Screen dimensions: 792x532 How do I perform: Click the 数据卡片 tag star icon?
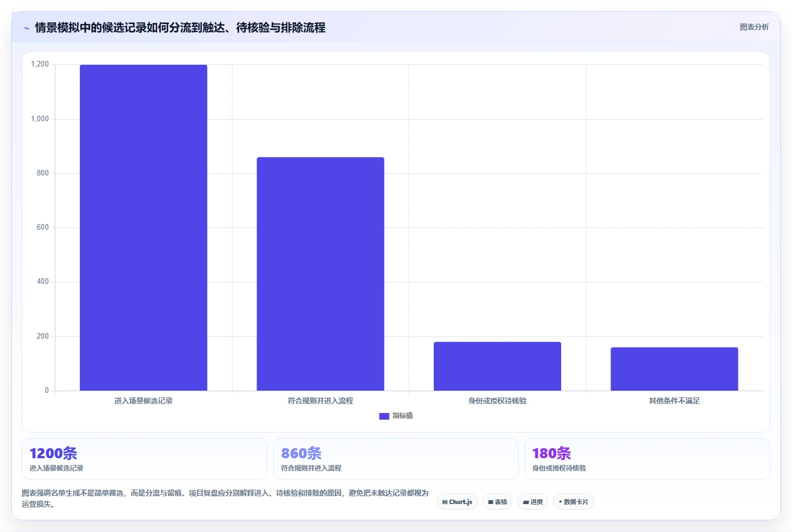[x=560, y=502]
